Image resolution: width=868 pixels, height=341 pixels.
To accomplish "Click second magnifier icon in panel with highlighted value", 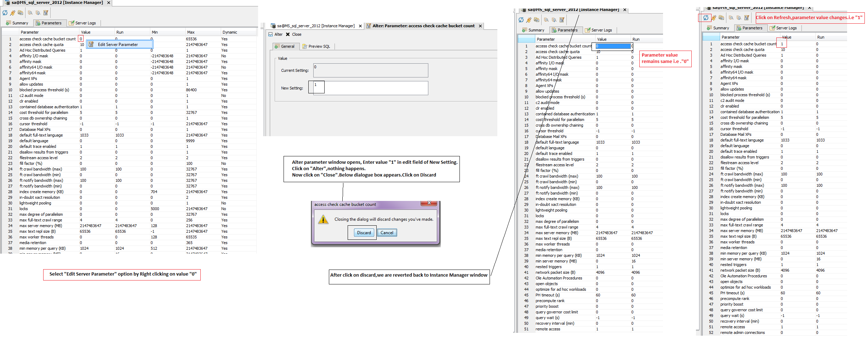I will 554,20.
